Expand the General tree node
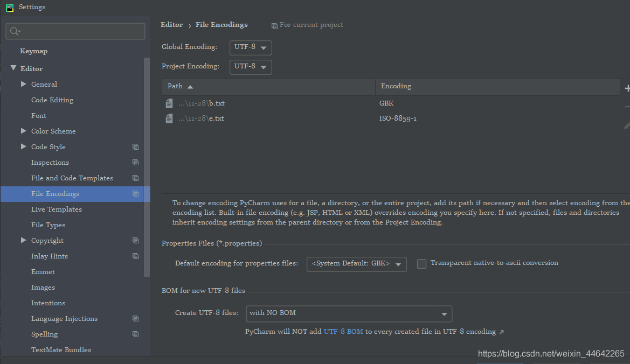The width and height of the screenshot is (630, 364). coord(23,84)
